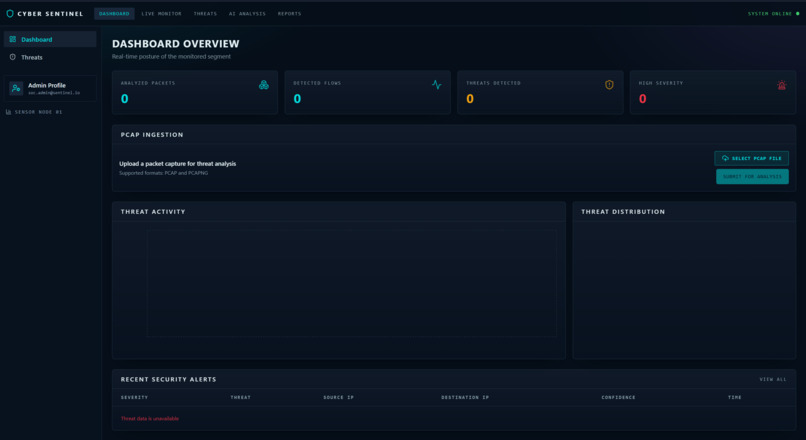Click the Source IP column header
This screenshot has width=806, height=440.
tap(338, 397)
